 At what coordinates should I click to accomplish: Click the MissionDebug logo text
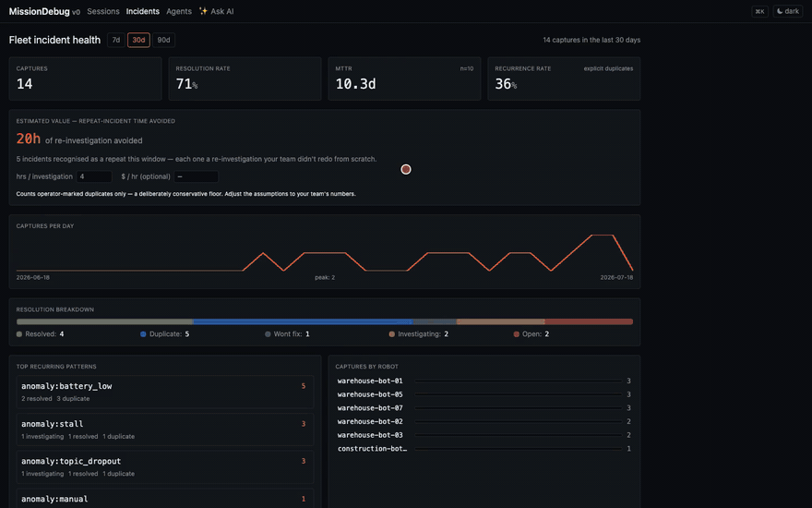40,11
